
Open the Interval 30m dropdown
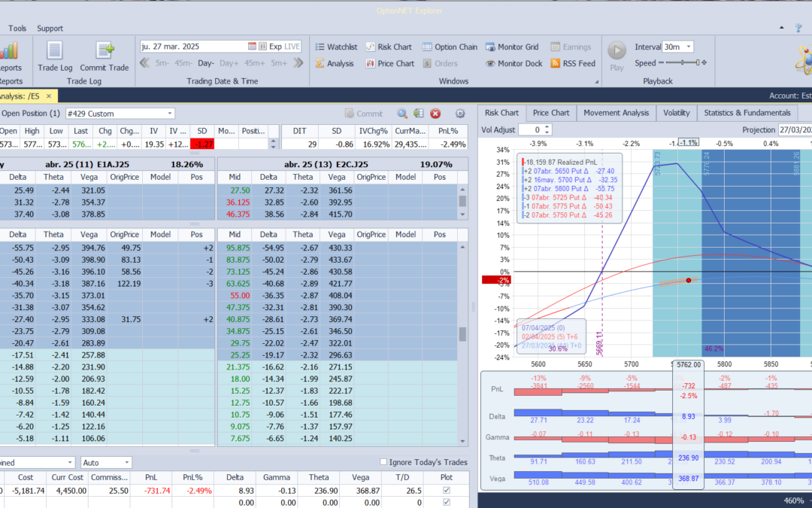point(688,47)
